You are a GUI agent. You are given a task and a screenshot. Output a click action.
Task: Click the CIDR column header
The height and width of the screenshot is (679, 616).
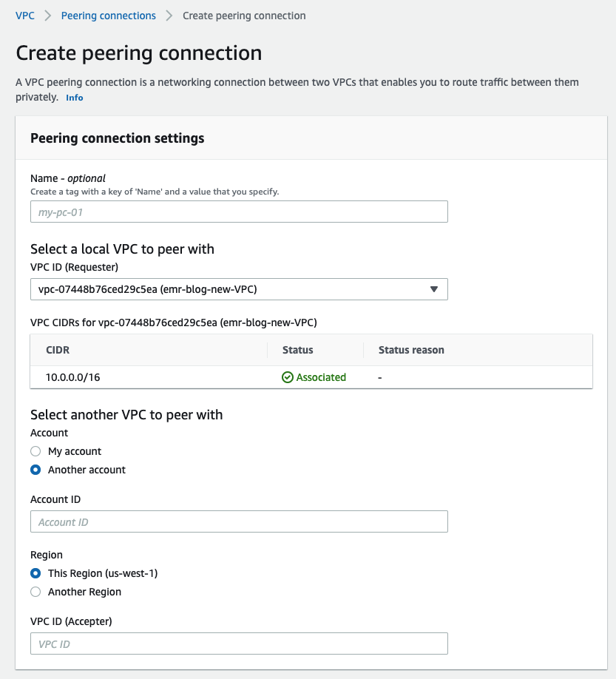(58, 350)
